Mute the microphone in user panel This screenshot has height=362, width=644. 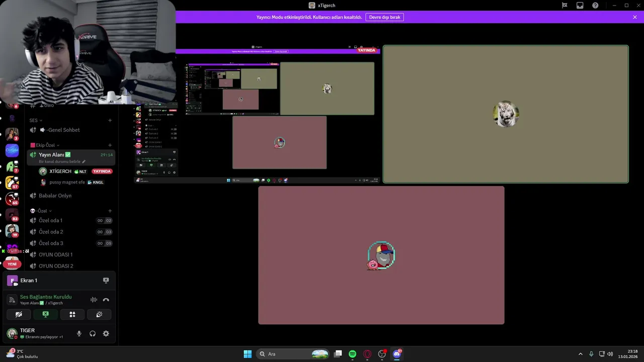pos(79,333)
